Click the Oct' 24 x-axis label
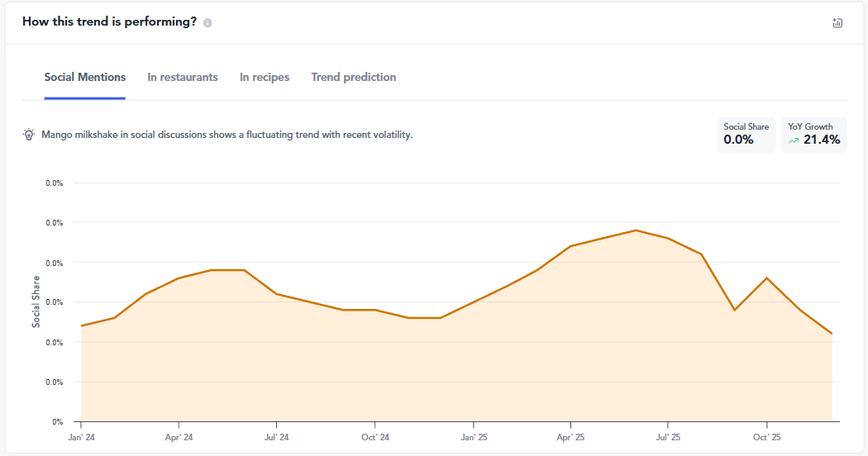This screenshot has height=456, width=868. (374, 437)
